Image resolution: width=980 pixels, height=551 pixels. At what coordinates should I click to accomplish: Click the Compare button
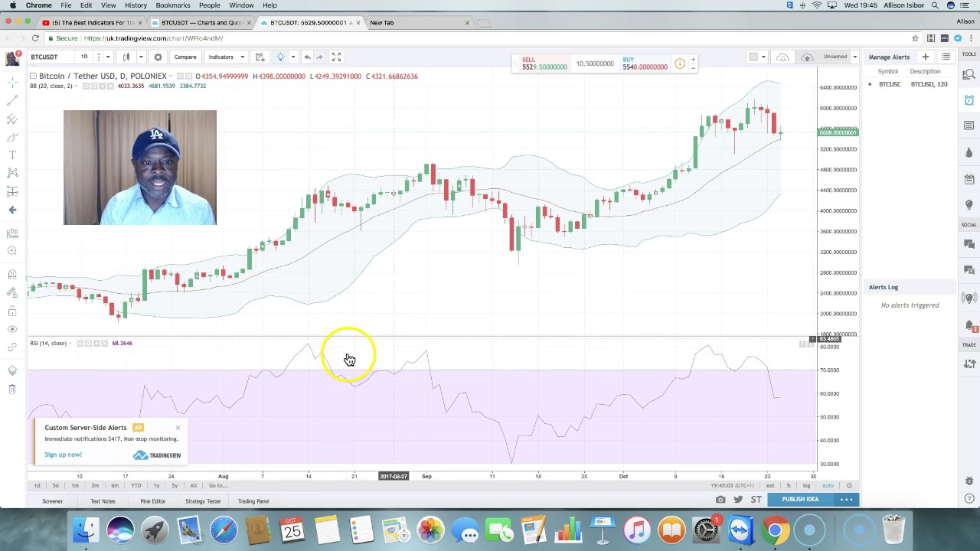click(185, 57)
